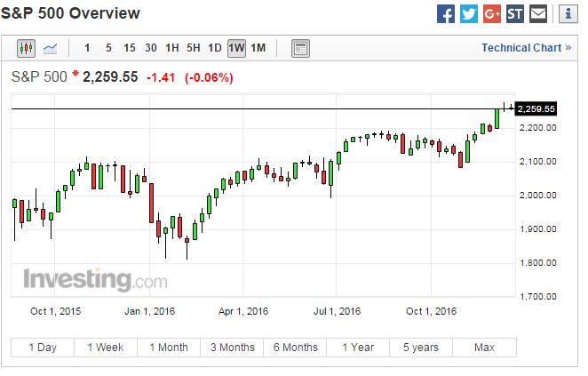Share chart on StockTwits

pyautogui.click(x=515, y=14)
